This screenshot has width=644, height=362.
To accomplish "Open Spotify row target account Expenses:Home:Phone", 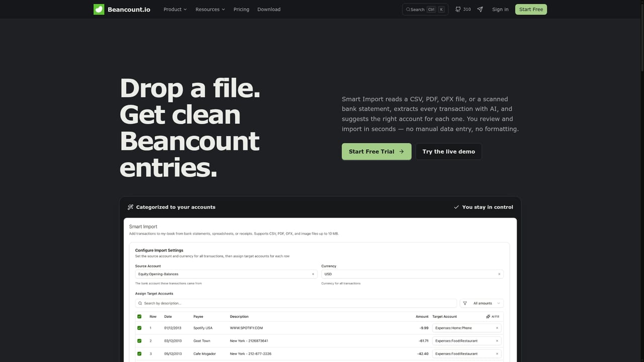I will pos(466,328).
